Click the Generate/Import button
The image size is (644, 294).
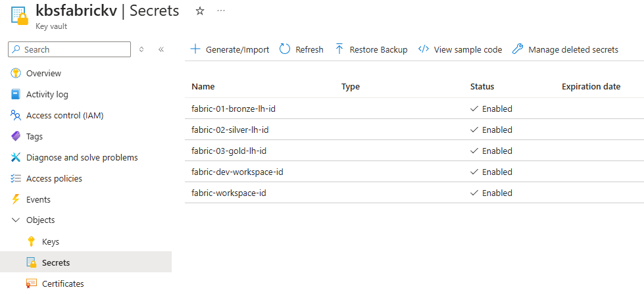click(x=230, y=50)
